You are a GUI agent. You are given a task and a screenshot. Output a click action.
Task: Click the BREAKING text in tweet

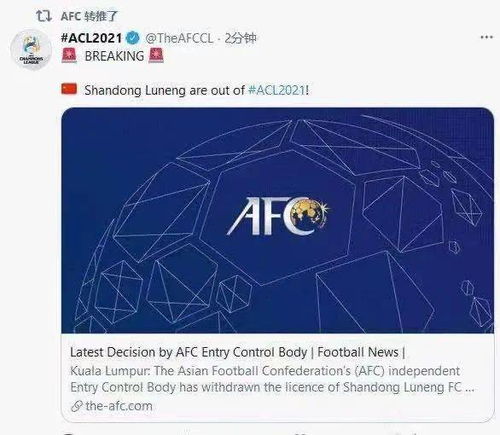pyautogui.click(x=114, y=56)
